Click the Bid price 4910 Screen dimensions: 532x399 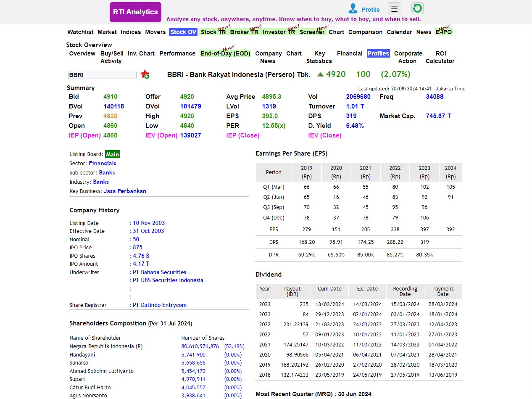(x=111, y=97)
